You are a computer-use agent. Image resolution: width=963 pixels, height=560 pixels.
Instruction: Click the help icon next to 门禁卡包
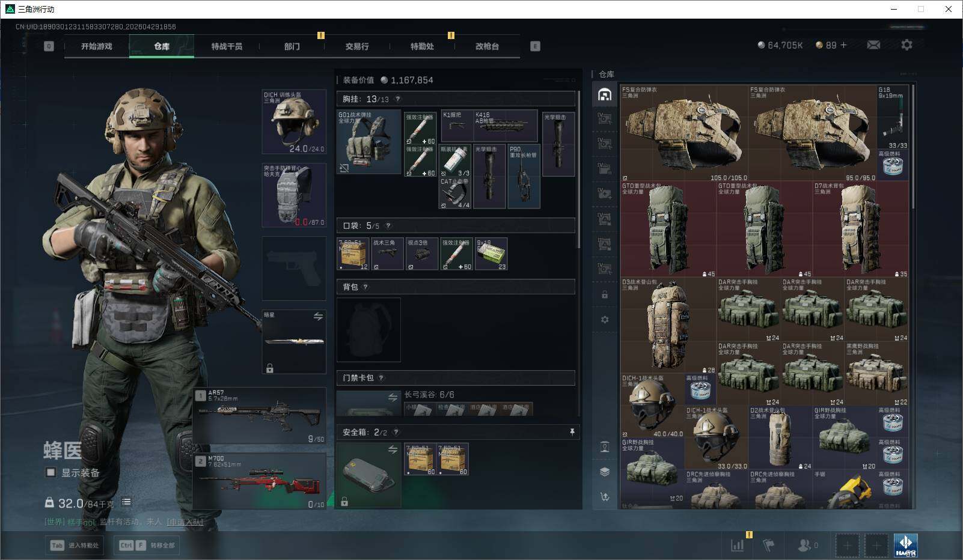click(381, 378)
